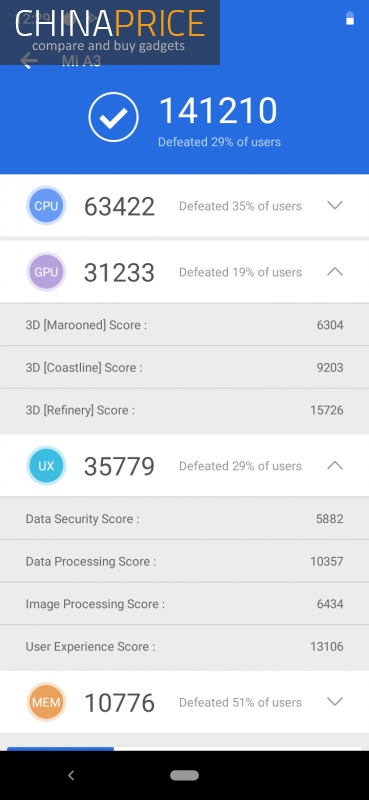Tap the checkmark circle next to total score
Image resolution: width=369 pixels, height=800 pixels.
click(x=113, y=117)
